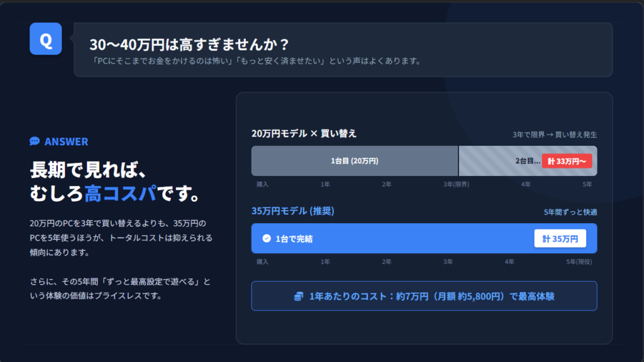The height and width of the screenshot is (362, 644).
Task: Click the coins icon in cost banner
Action: tap(299, 296)
